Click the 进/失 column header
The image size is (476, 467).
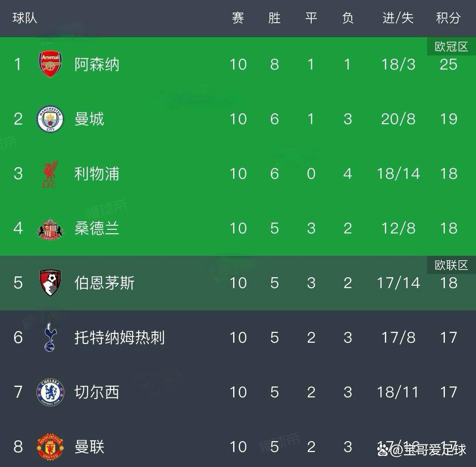398,18
